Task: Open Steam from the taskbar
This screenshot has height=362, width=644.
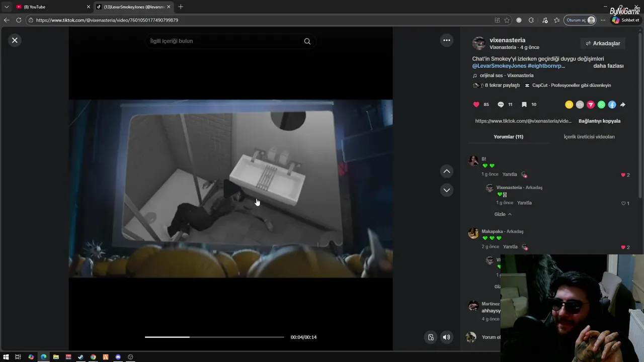Action: [80, 357]
